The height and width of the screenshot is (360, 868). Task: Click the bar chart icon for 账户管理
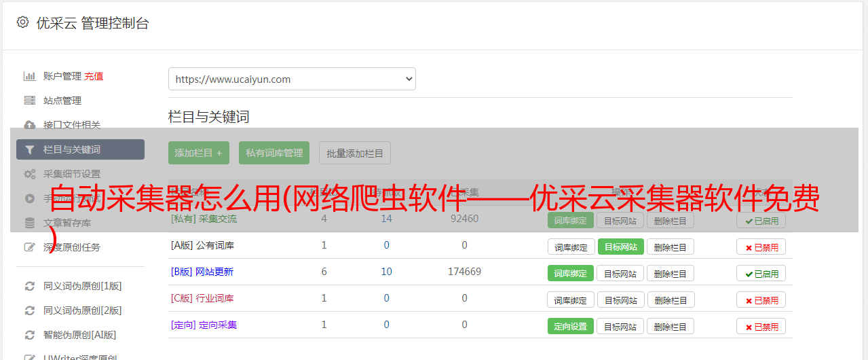[30, 76]
